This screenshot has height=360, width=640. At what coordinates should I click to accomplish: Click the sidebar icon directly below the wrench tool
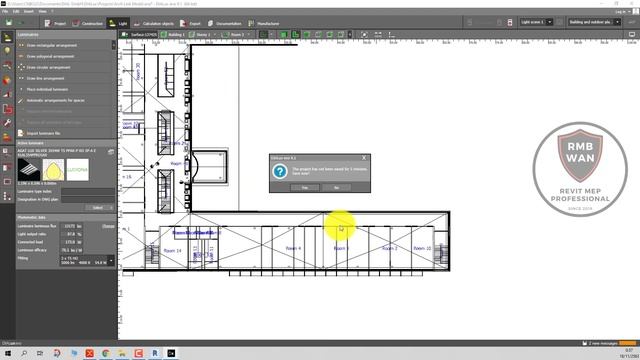(7, 137)
